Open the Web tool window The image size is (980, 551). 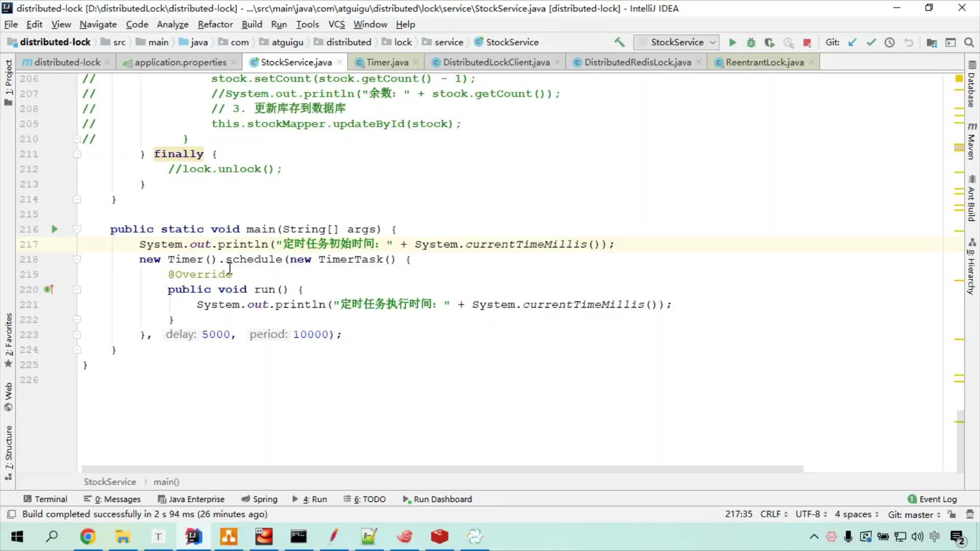click(x=8, y=396)
